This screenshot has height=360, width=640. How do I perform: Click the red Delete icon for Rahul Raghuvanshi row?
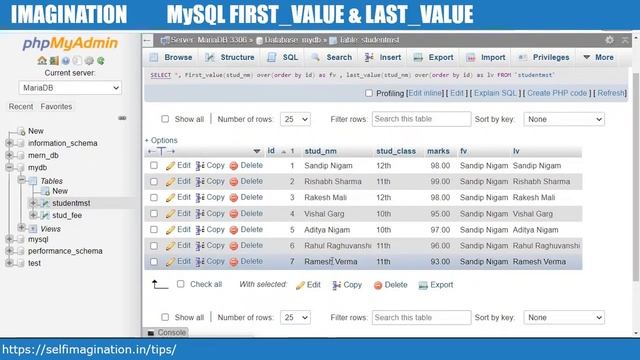[233, 246]
